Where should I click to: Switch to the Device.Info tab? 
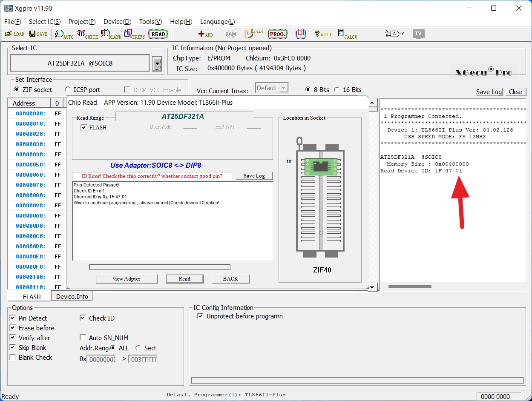(72, 296)
